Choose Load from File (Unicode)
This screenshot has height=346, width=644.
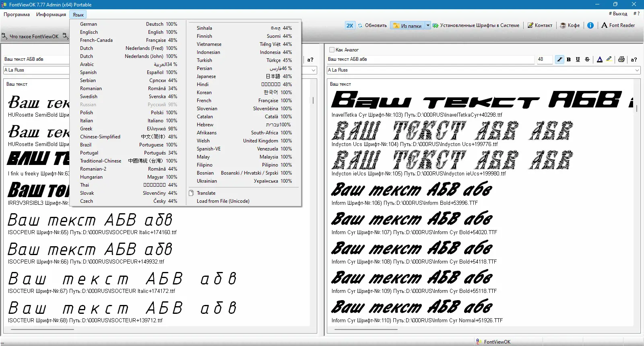pyautogui.click(x=244, y=201)
